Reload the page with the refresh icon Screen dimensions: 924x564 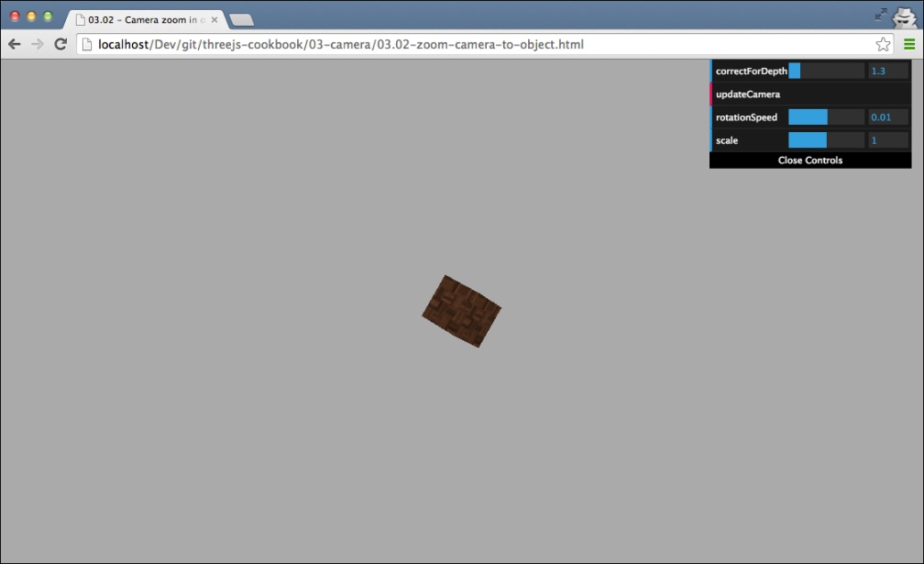(60, 44)
